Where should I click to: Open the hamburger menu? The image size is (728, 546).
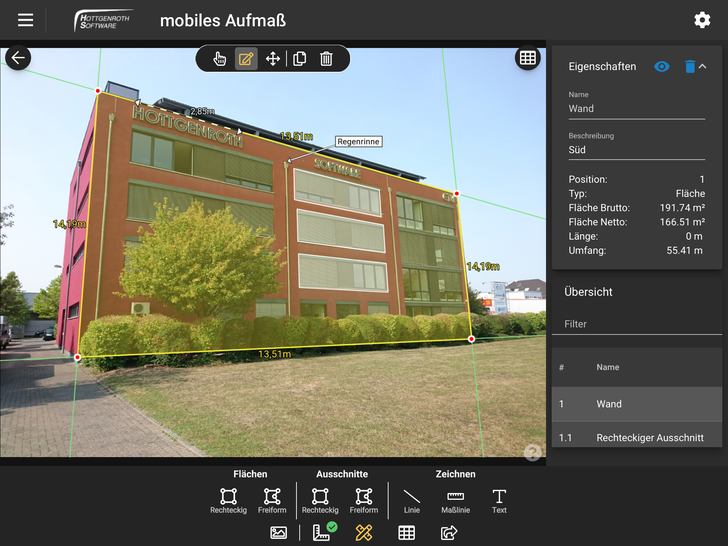(x=25, y=20)
